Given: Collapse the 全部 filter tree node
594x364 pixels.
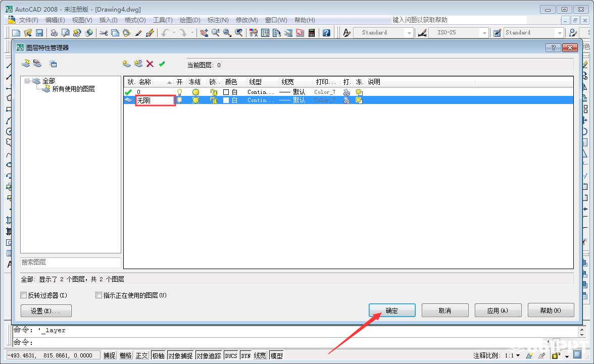Looking at the screenshot, I should [27, 81].
